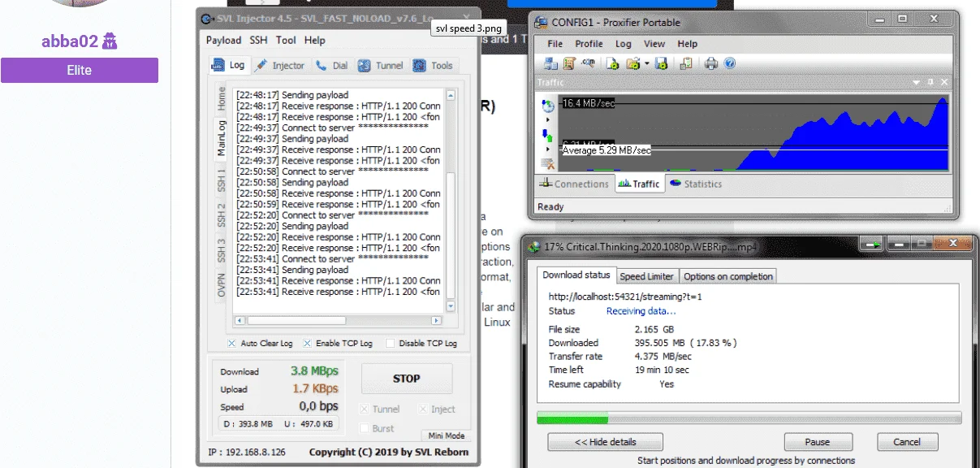Click Hide details button
The image size is (980, 468).
coord(605,442)
